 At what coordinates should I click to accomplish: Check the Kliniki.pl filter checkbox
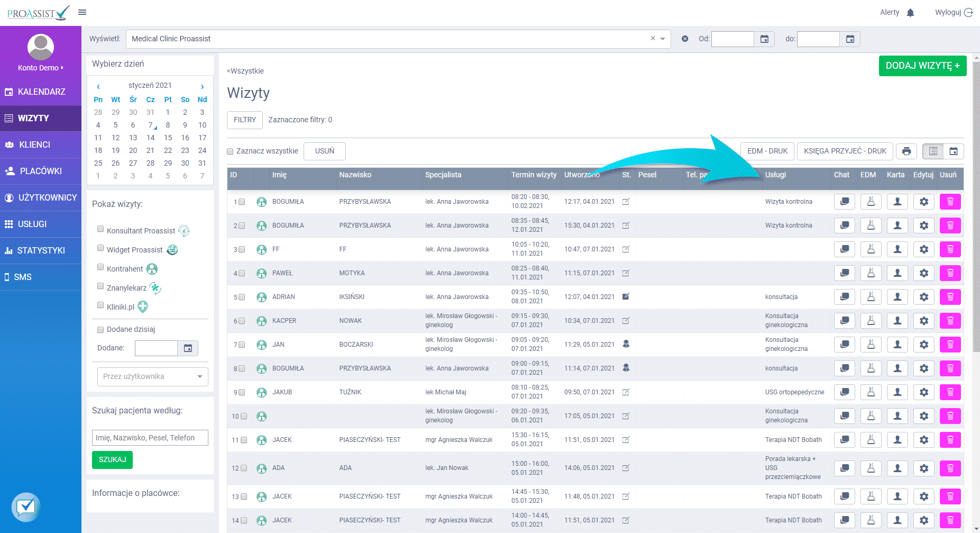[100, 305]
